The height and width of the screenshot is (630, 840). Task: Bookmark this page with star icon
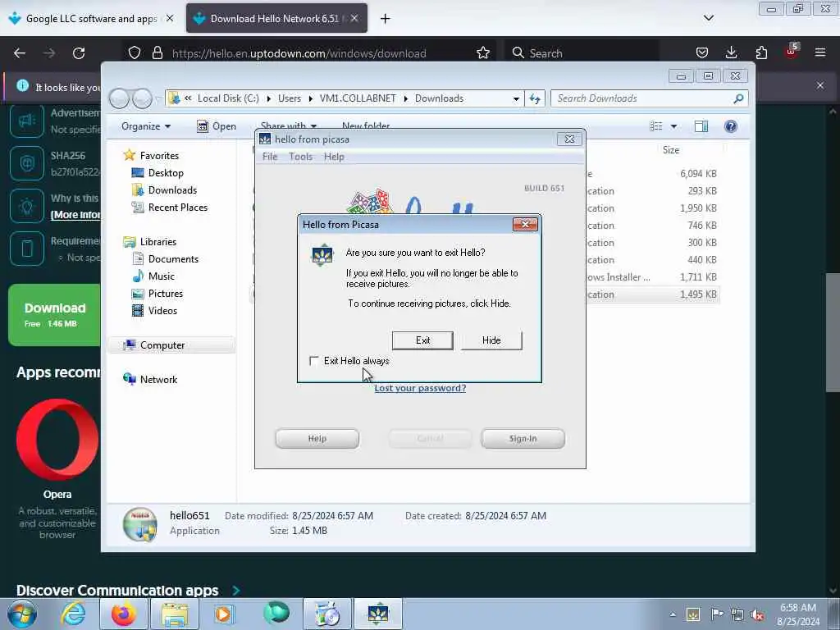[483, 53]
